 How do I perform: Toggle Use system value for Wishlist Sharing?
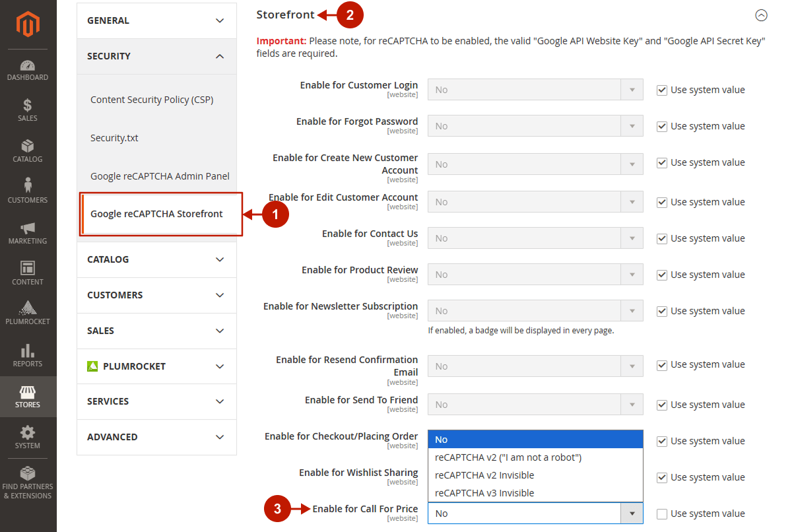pyautogui.click(x=662, y=478)
